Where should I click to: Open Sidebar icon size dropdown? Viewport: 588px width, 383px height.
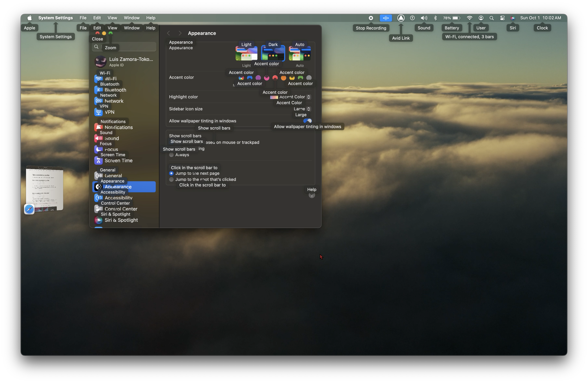click(302, 109)
